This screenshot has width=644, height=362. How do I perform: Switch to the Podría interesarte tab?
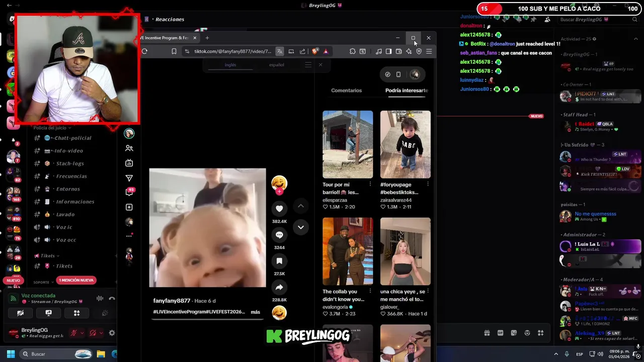[x=407, y=90]
